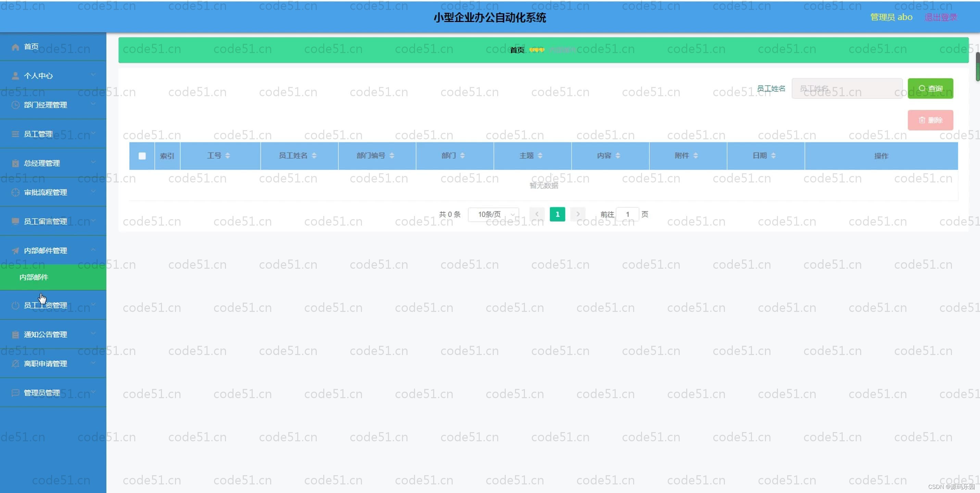Image resolution: width=980 pixels, height=493 pixels.
Task: Select the 员工管理 list icon
Action: [15, 134]
